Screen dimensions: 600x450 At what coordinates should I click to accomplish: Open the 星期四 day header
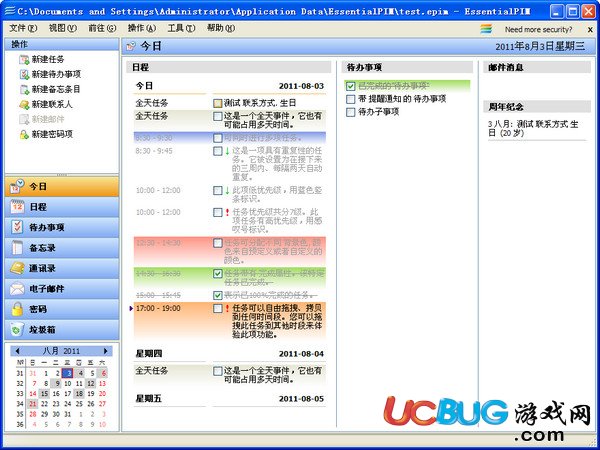click(230, 354)
